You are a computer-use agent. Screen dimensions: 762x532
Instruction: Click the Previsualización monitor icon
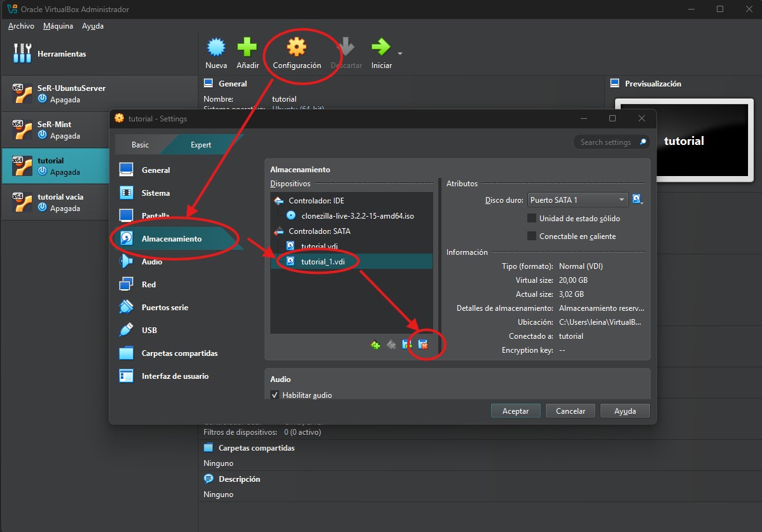(x=614, y=83)
